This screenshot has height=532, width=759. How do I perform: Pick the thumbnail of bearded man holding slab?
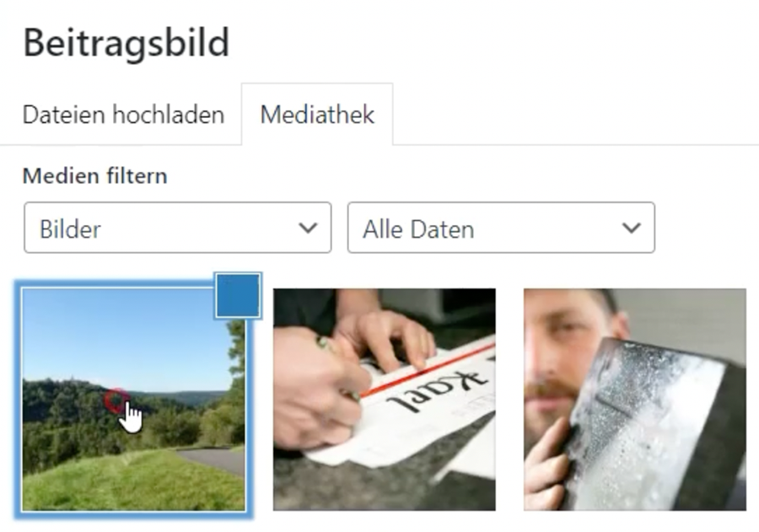[635, 400]
